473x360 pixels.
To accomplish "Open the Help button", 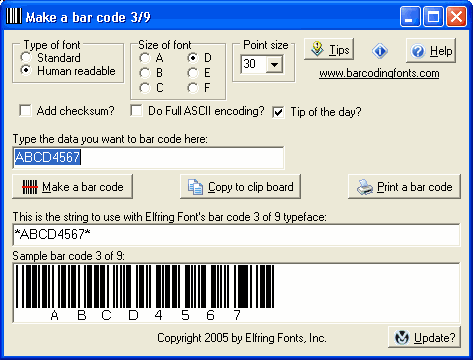I will pos(431,51).
